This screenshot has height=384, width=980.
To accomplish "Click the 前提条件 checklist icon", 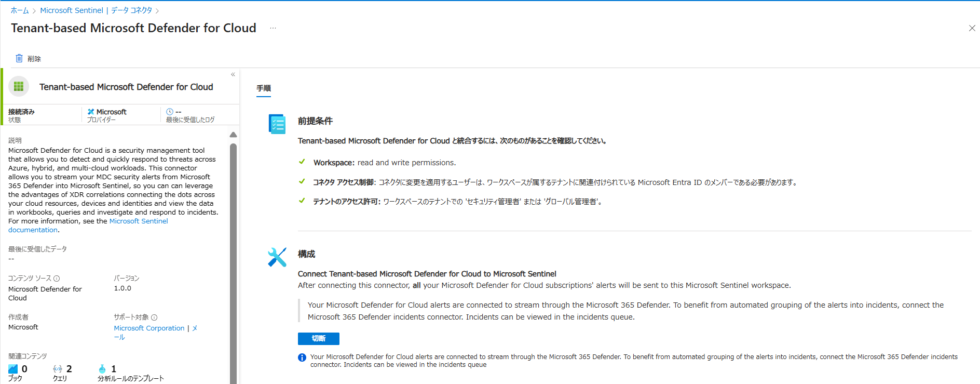I will (277, 124).
